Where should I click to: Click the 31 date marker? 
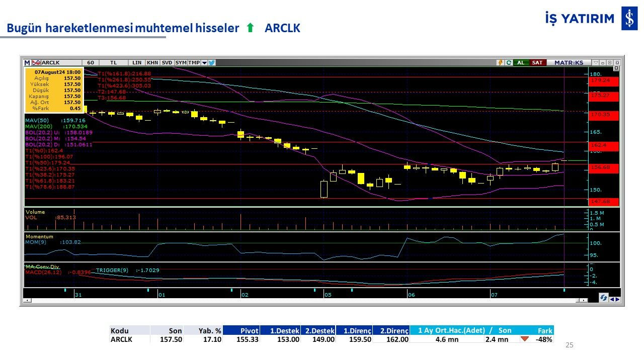pyautogui.click(x=78, y=295)
